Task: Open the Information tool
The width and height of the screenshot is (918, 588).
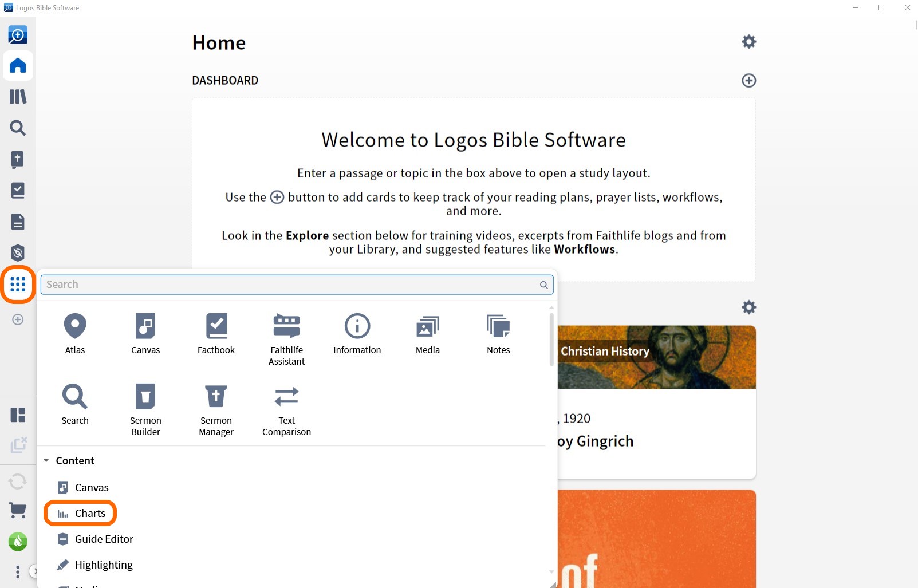Action: click(357, 334)
